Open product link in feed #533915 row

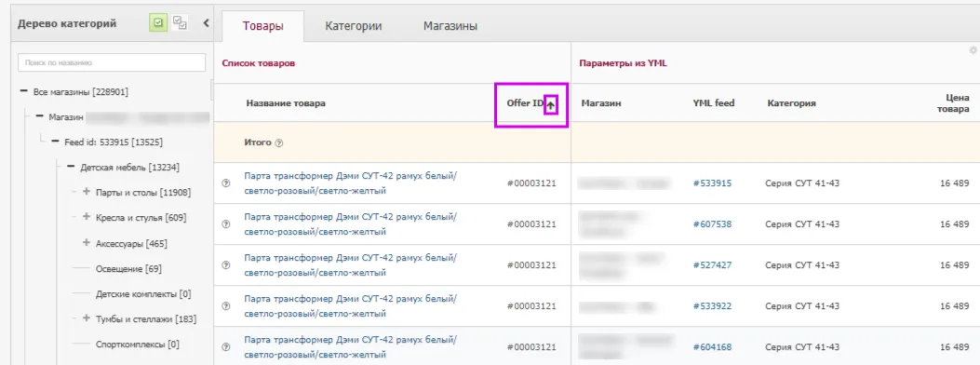351,183
